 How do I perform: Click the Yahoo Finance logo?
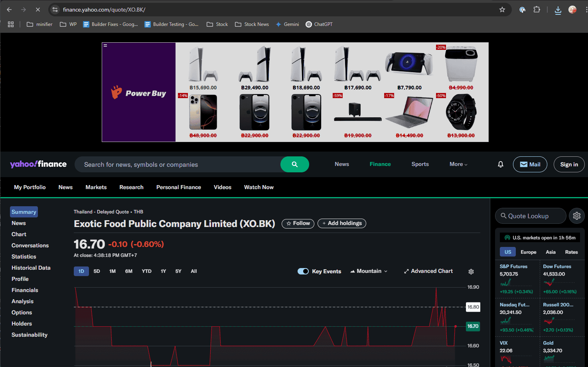(x=38, y=164)
